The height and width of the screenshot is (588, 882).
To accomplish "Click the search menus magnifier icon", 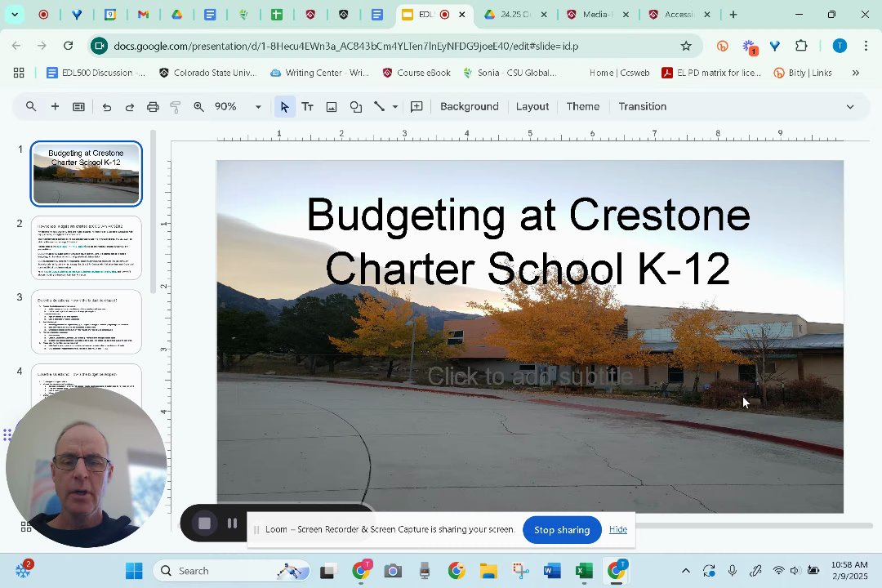I will click(x=31, y=107).
